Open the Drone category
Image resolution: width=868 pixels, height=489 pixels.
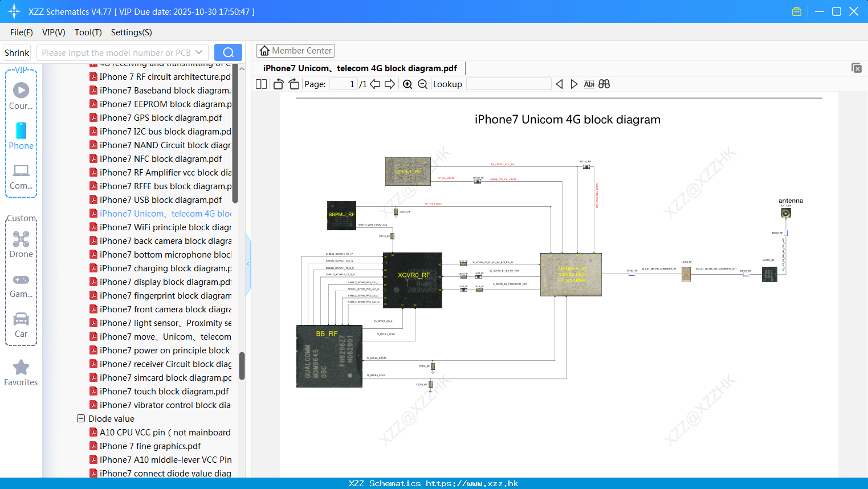21,244
